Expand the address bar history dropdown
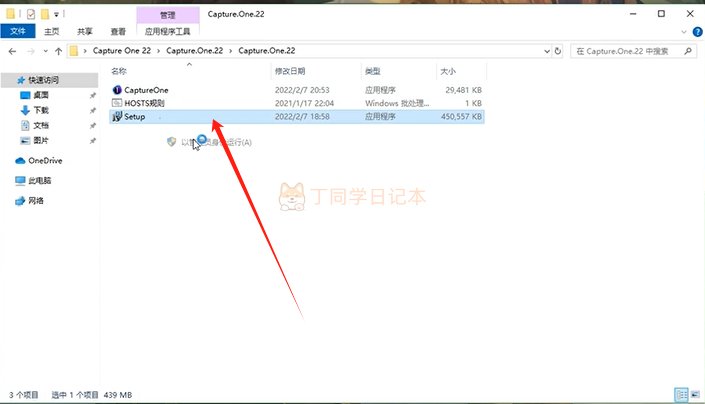 (547, 51)
